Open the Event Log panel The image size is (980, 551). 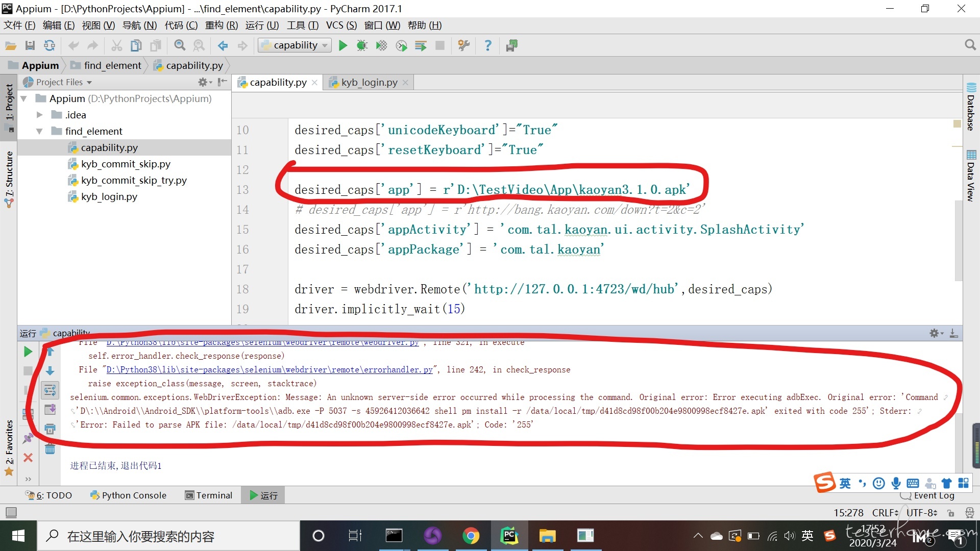tap(927, 495)
